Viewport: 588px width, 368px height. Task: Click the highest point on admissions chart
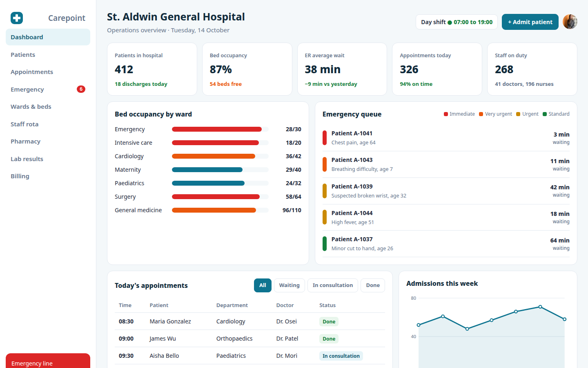point(540,307)
